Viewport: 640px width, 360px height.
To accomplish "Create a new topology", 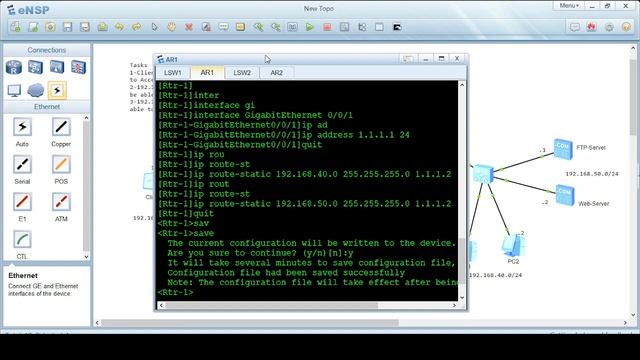I will point(16,27).
